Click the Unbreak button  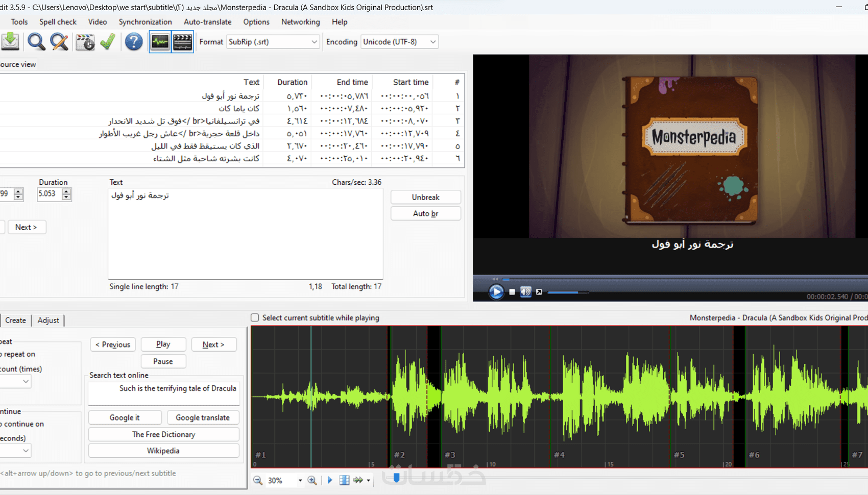[x=425, y=197]
